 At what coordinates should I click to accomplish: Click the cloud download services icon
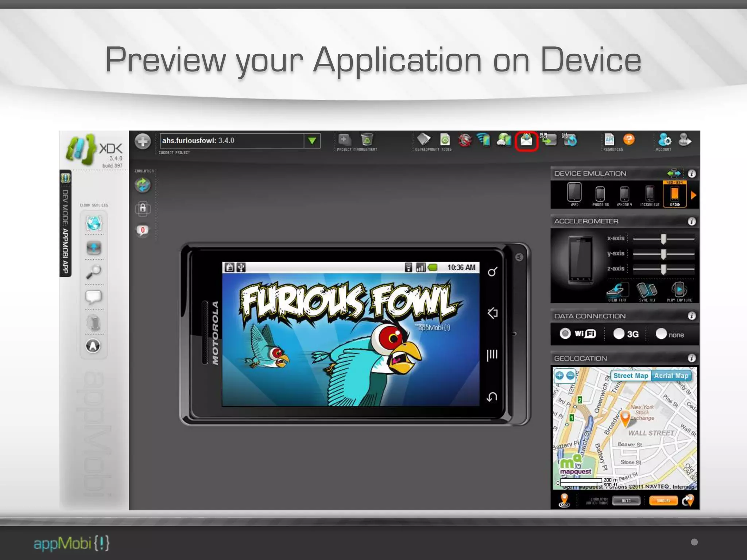94,248
